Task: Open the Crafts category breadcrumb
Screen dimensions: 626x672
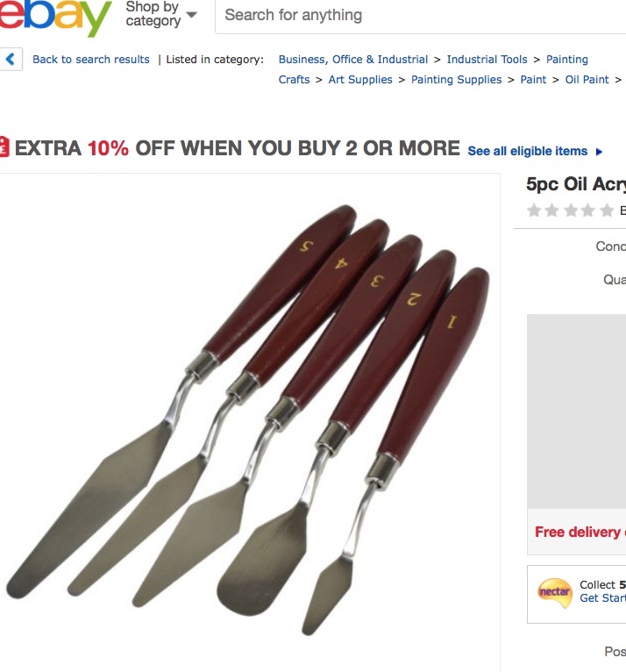Action: tap(294, 80)
